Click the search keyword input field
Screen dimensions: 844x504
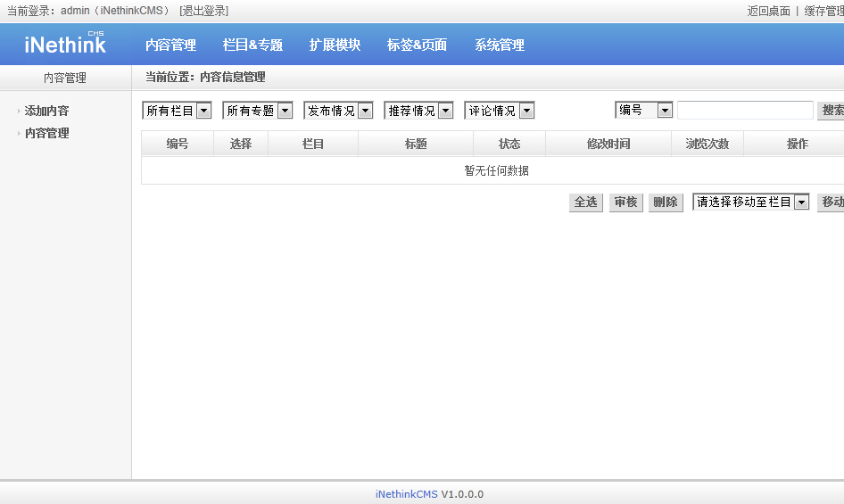tap(745, 111)
